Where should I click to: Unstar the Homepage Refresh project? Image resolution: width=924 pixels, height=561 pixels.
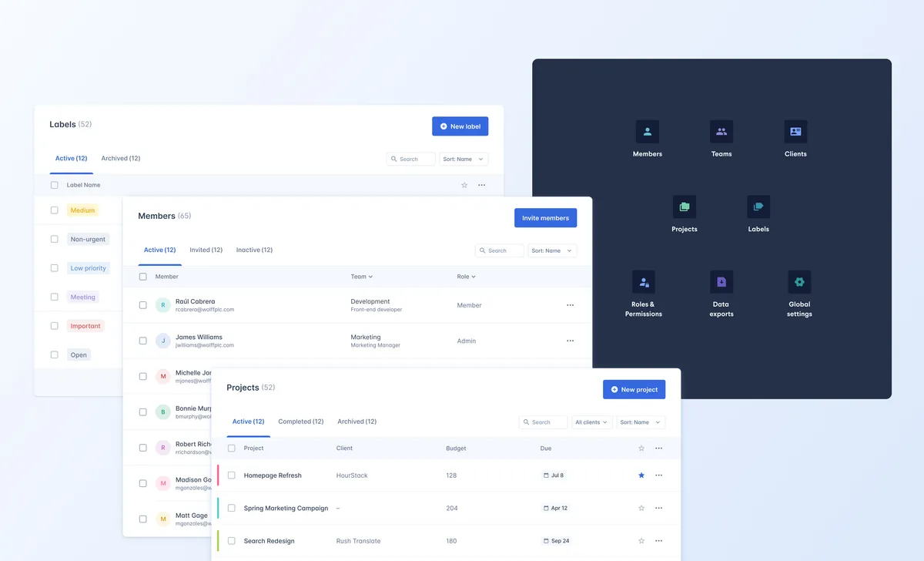point(641,475)
